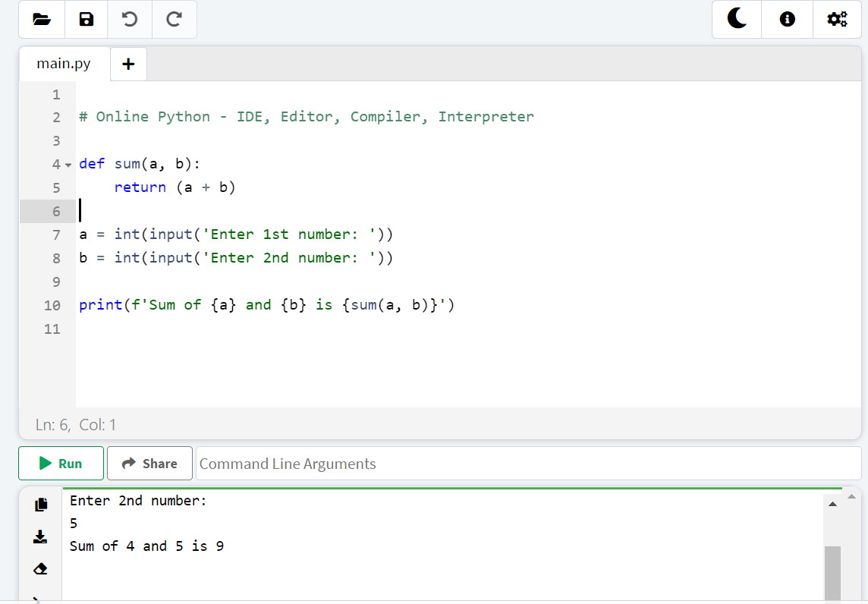Screen dimensions: 868x604
Task: Download the console output
Action: (x=41, y=536)
